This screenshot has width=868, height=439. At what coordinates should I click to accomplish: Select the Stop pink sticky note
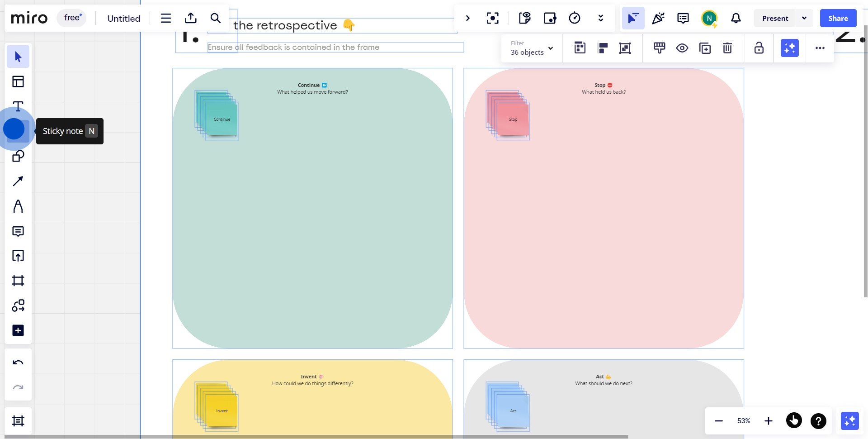[513, 119]
